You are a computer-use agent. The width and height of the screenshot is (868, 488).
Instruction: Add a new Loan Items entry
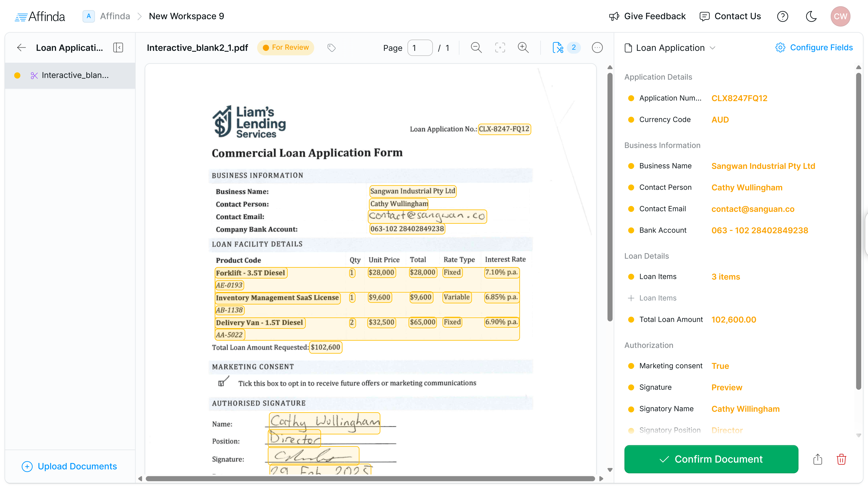pyautogui.click(x=652, y=298)
